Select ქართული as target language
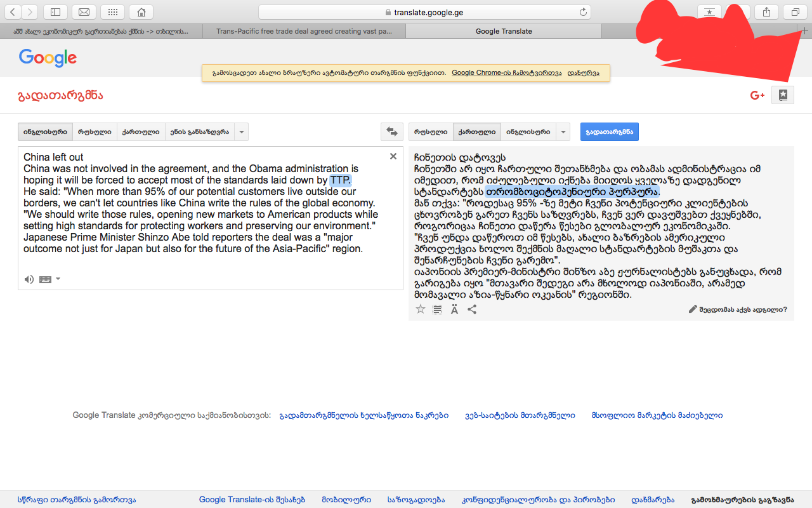This screenshot has width=812, height=508. coord(476,132)
